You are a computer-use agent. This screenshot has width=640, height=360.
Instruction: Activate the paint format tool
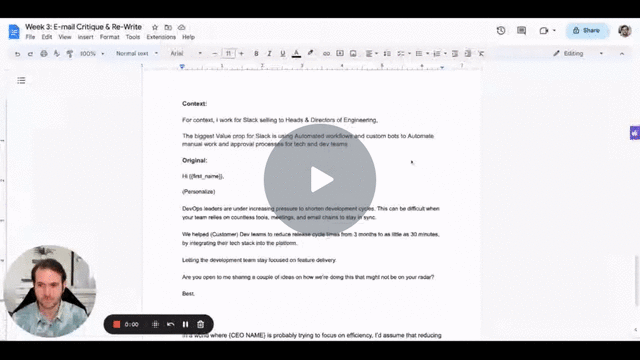tap(70, 54)
